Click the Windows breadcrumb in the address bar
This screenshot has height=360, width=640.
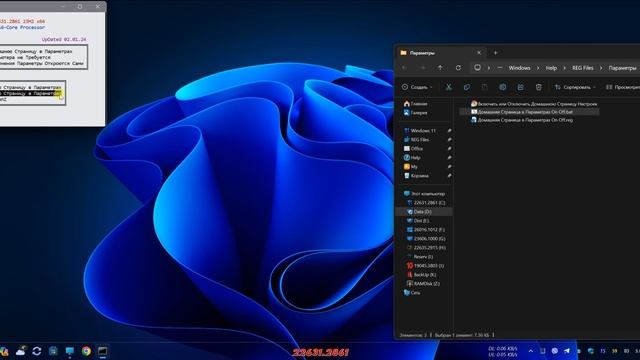coord(519,68)
